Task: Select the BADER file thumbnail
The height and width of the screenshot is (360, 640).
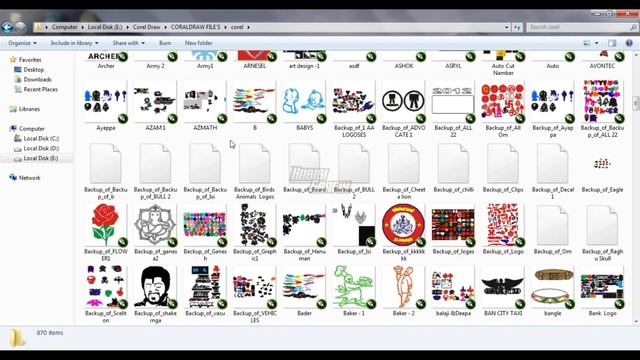Action: pos(304,287)
